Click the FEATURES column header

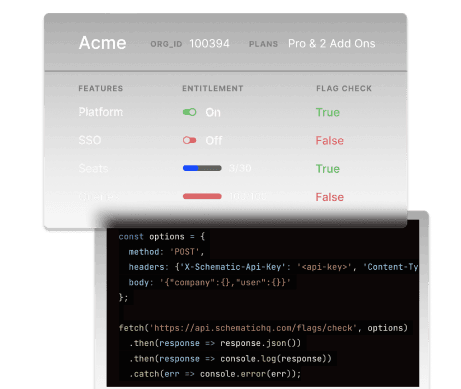point(101,88)
